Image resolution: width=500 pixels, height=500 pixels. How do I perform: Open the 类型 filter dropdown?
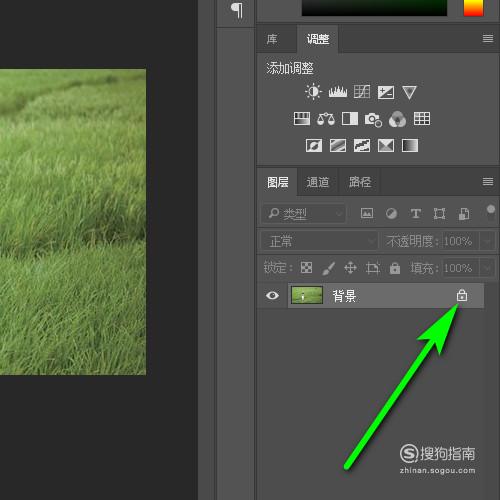point(303,213)
